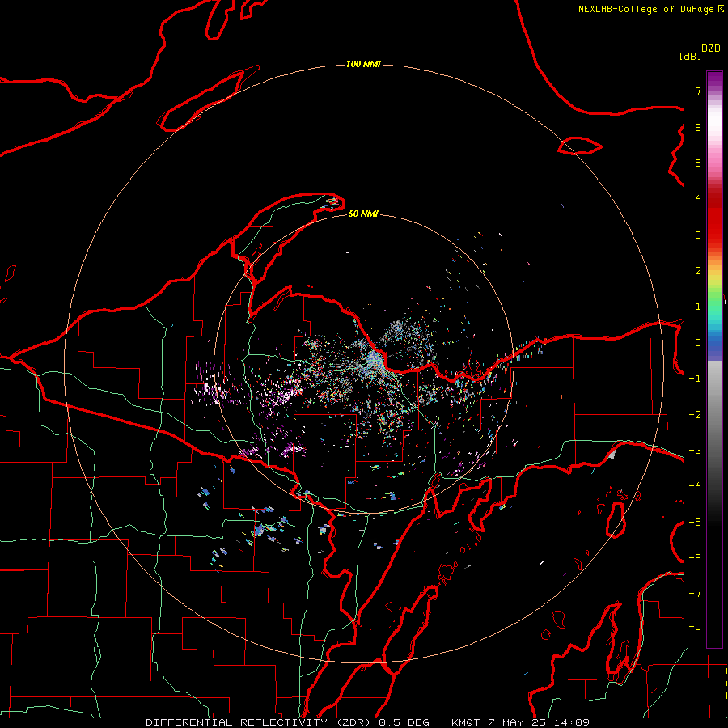Image resolution: width=728 pixels, height=728 pixels.
Task: Click the 6 dB scale label
Action: 698,127
